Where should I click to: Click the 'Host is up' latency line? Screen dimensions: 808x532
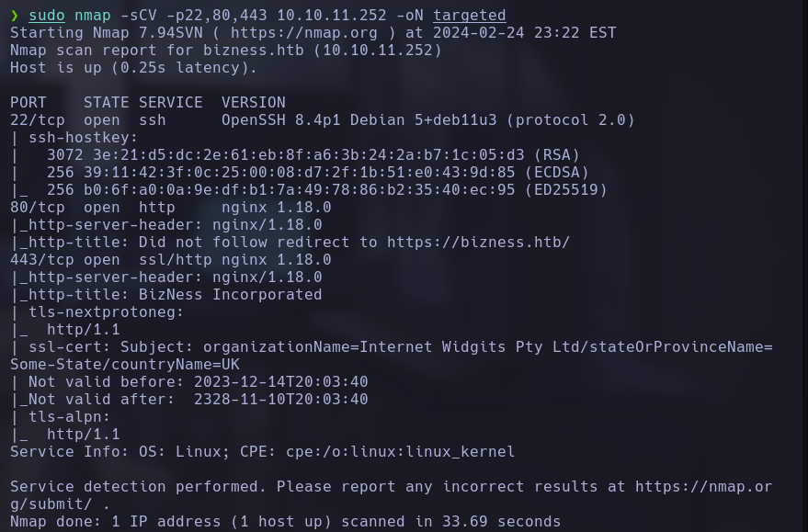133,68
